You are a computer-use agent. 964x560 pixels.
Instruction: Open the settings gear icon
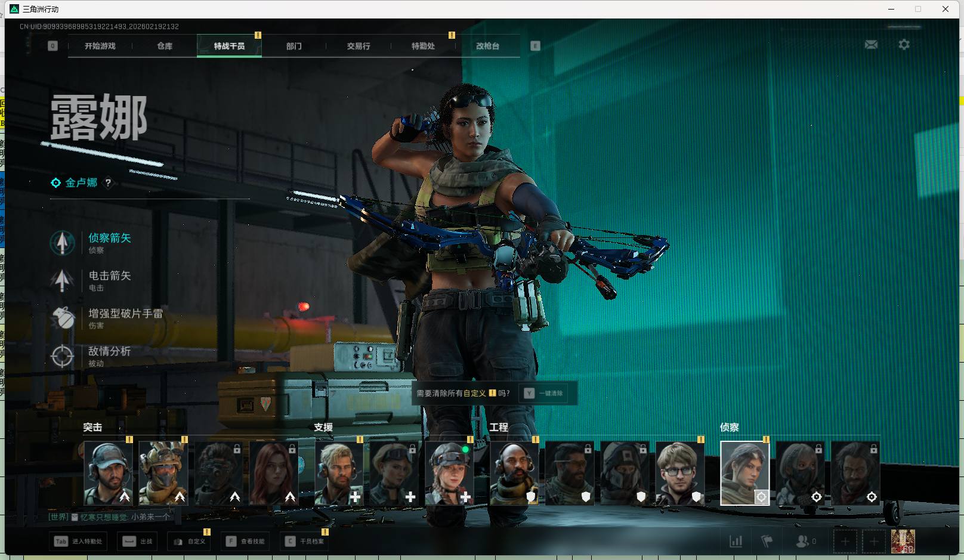904,45
